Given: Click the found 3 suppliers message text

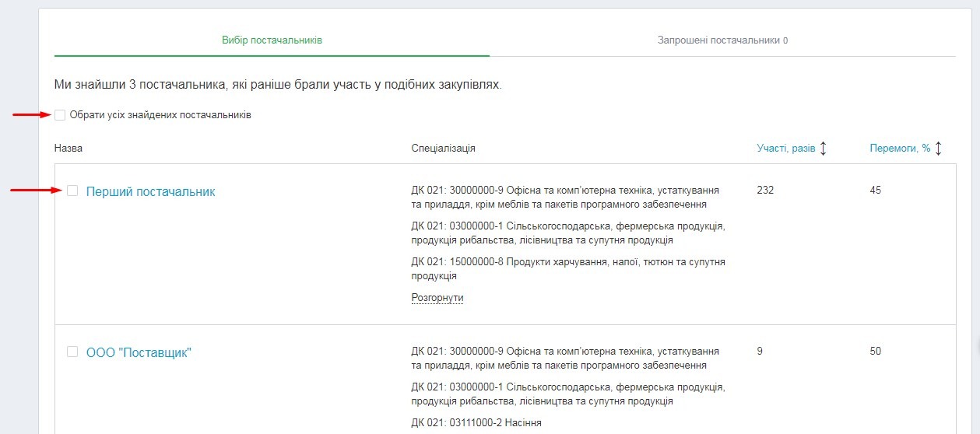Looking at the screenshot, I should [x=278, y=84].
